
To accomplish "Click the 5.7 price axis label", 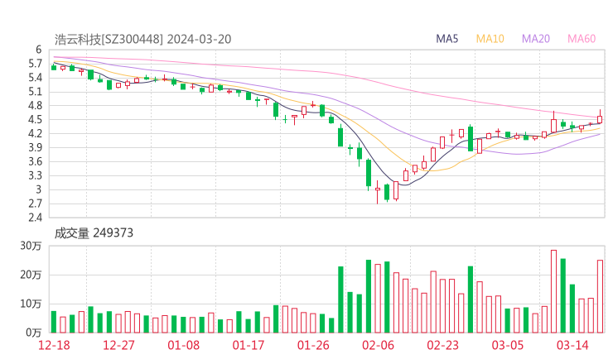I will 35,64.
